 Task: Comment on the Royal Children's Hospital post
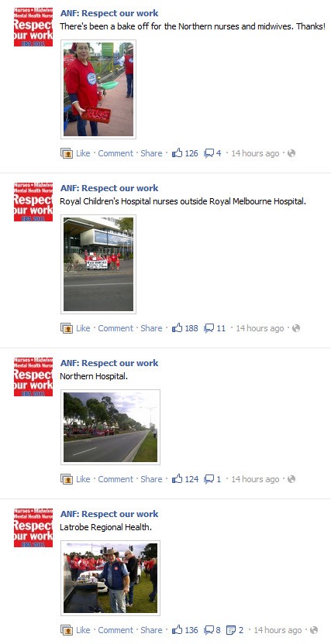point(116,328)
